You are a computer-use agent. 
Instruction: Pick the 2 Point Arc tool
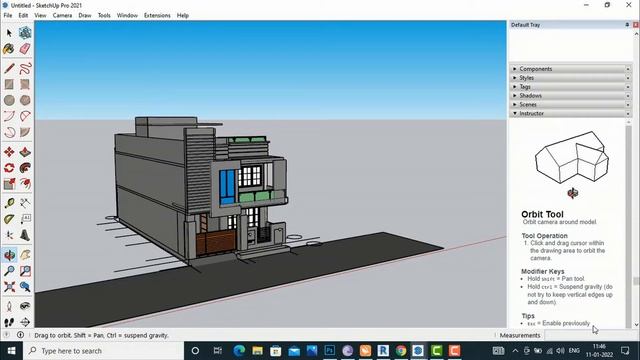coord(25,116)
